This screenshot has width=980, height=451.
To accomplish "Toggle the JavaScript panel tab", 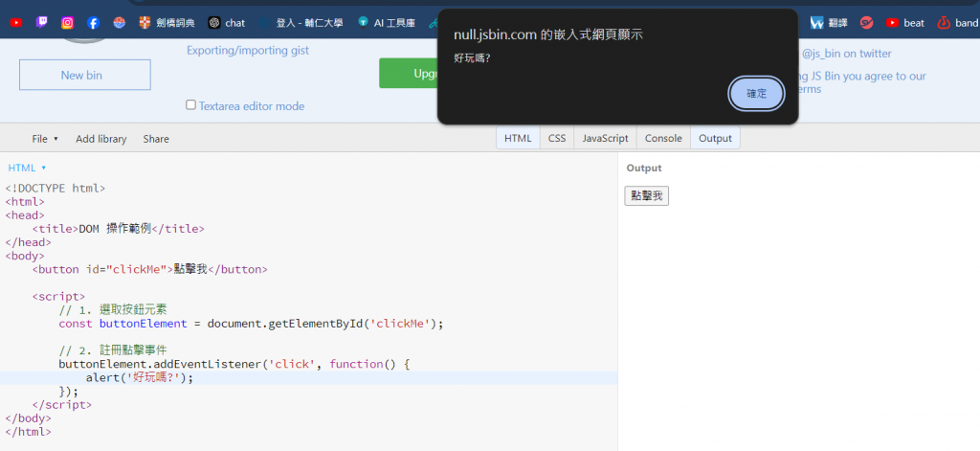I will coord(605,138).
